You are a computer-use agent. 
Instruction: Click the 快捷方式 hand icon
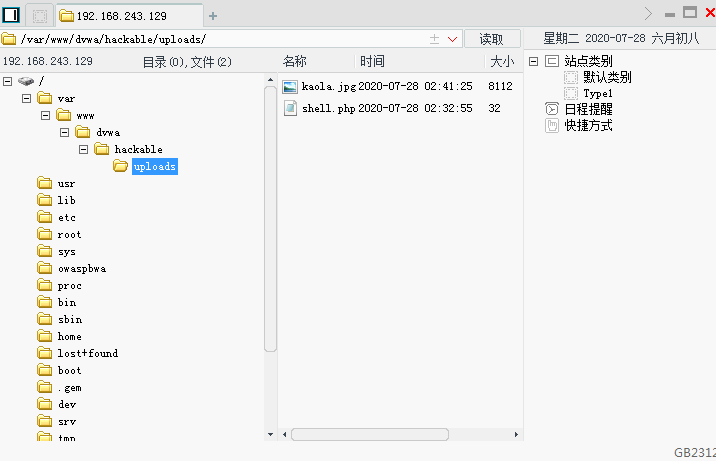552,126
